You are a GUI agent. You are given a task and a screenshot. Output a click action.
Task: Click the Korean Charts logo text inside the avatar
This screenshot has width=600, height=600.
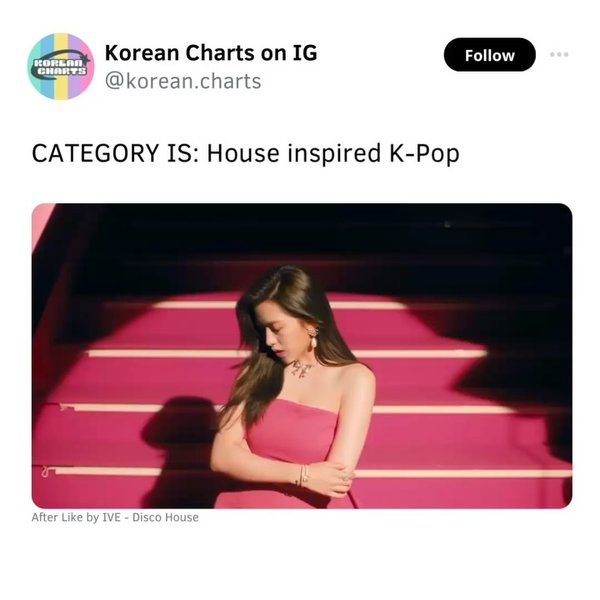(60, 67)
